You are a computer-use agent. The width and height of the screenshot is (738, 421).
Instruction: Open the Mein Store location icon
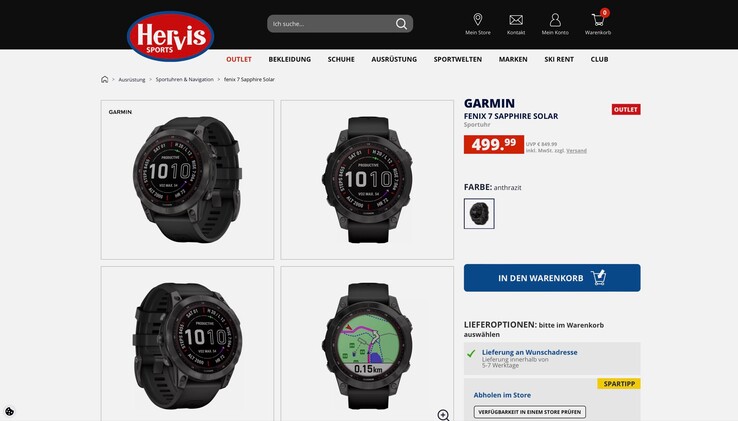tap(478, 19)
